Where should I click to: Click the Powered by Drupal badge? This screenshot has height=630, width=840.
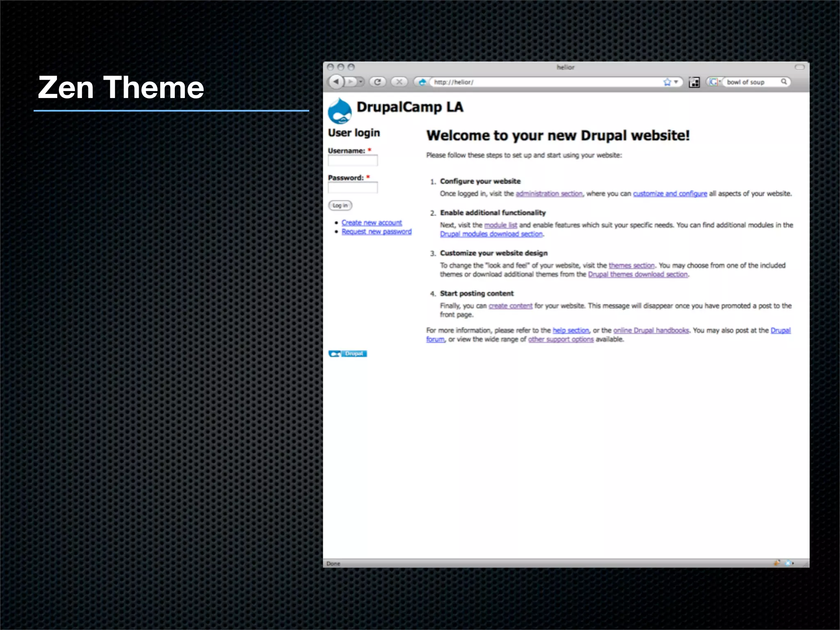[347, 354]
